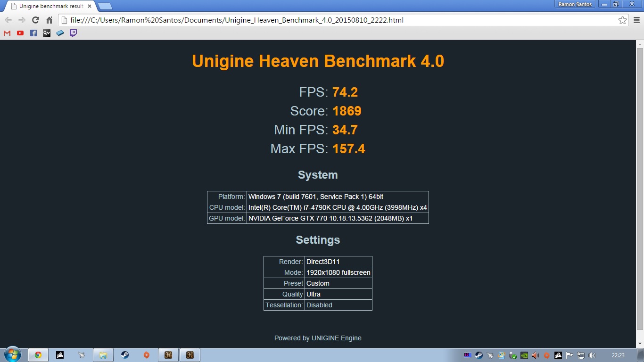The height and width of the screenshot is (362, 644).
Task: Open the Twitch bookmark
Action: (x=73, y=33)
